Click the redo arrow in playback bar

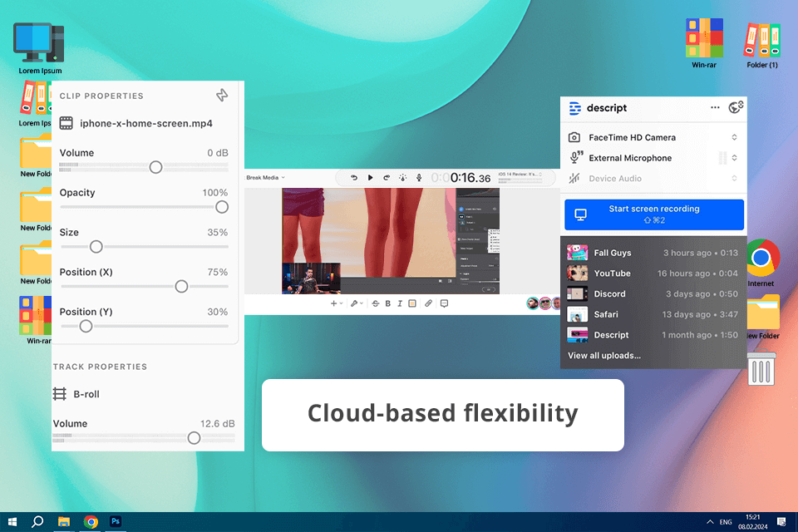387,178
